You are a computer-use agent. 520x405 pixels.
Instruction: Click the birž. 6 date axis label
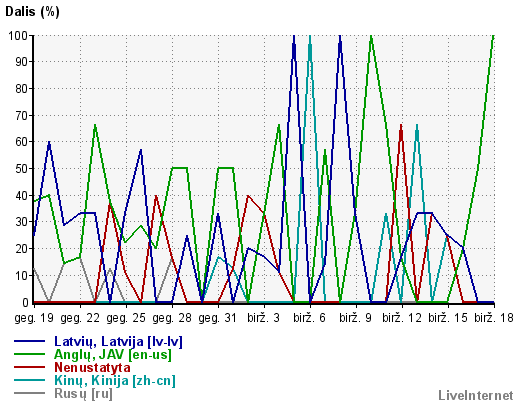coord(310,318)
